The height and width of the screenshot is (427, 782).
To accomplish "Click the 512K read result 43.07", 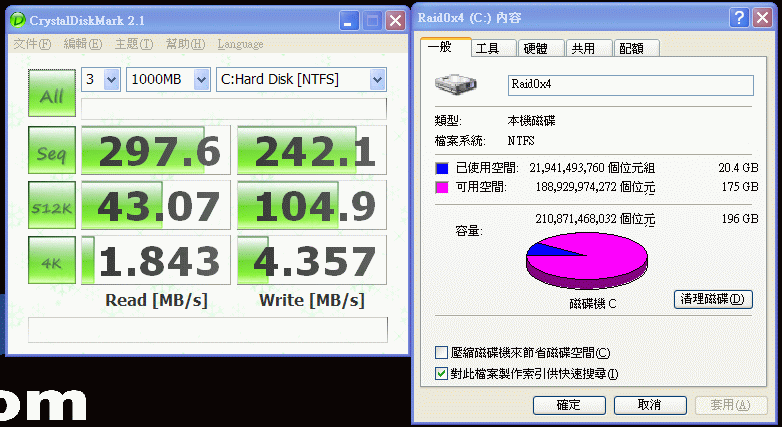I will point(156,205).
